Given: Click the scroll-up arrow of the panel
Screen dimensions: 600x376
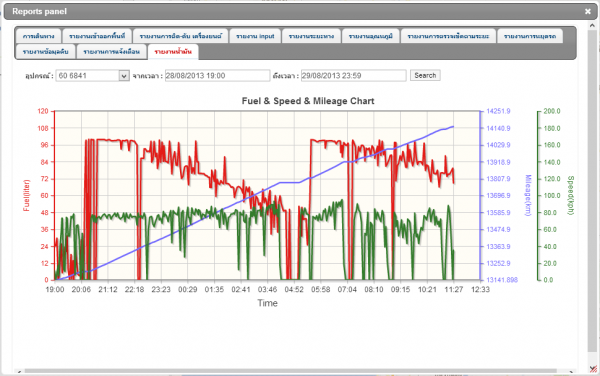Looking at the screenshot, I should (x=592, y=25).
